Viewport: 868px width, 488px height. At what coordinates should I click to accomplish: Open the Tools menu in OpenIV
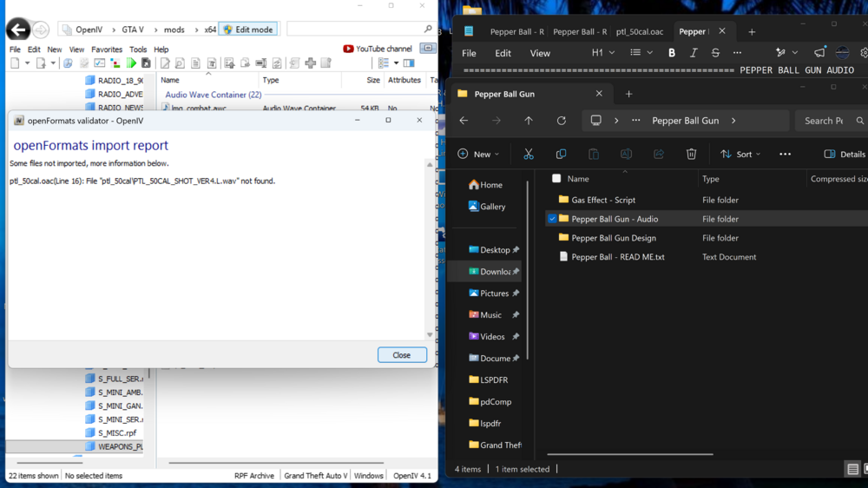tap(138, 49)
